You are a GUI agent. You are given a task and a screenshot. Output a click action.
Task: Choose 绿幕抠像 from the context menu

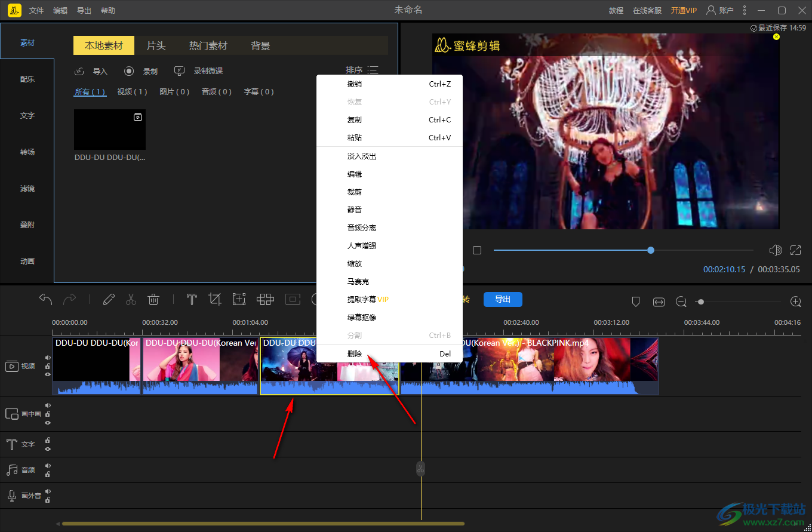coord(389,317)
